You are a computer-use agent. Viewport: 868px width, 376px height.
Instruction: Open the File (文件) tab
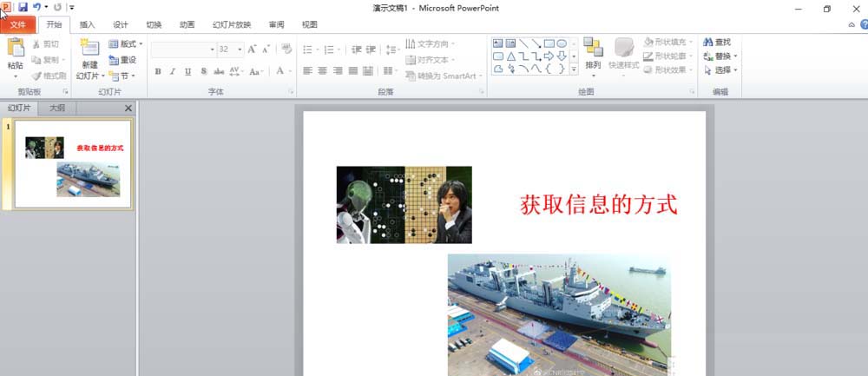17,24
